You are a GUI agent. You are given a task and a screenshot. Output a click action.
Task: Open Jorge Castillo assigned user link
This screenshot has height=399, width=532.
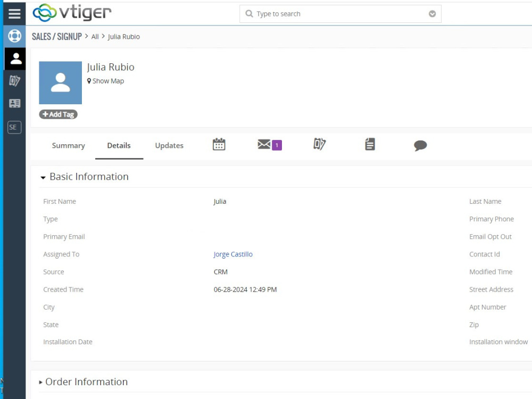[x=233, y=254]
